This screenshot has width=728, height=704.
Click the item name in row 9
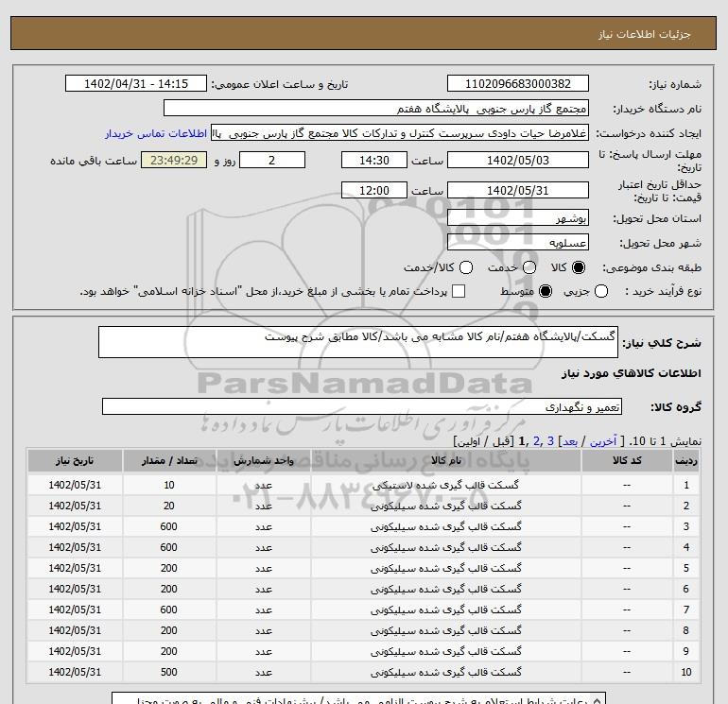point(445,651)
